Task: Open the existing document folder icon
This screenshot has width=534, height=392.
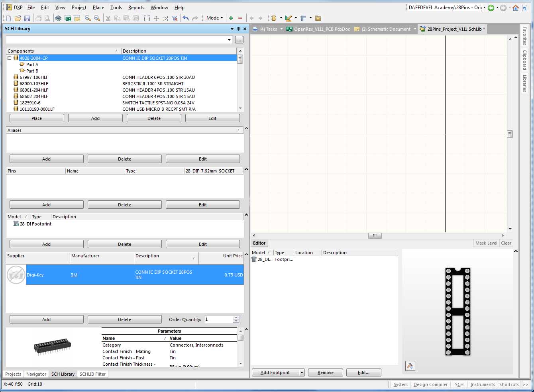Action: pyautogui.click(x=18, y=18)
